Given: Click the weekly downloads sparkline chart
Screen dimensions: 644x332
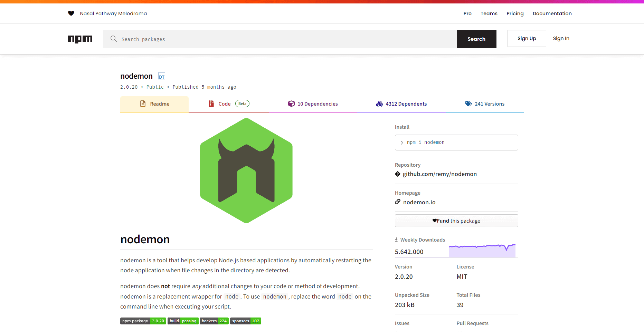Looking at the screenshot, I should point(482,251).
